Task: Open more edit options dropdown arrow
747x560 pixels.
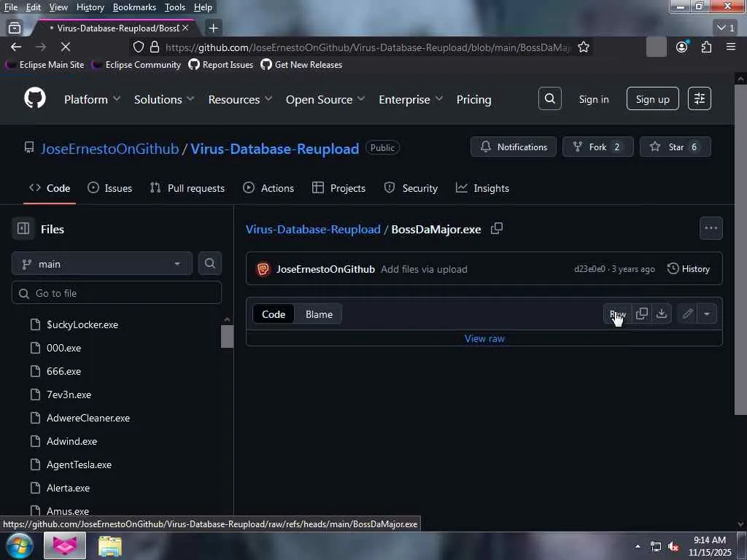Action: click(707, 314)
